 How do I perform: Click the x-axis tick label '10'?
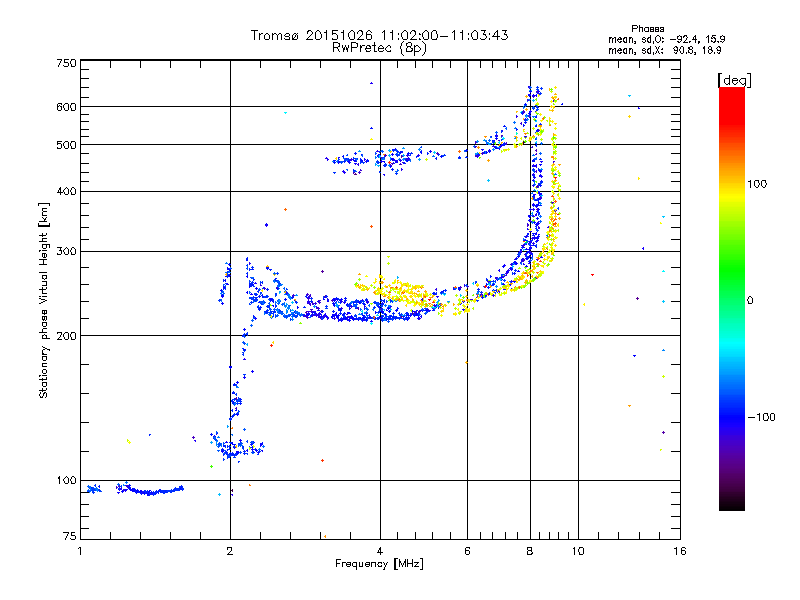coord(578,551)
